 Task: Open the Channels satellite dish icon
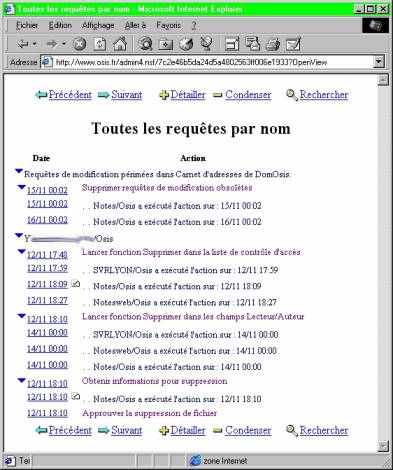coord(206,44)
